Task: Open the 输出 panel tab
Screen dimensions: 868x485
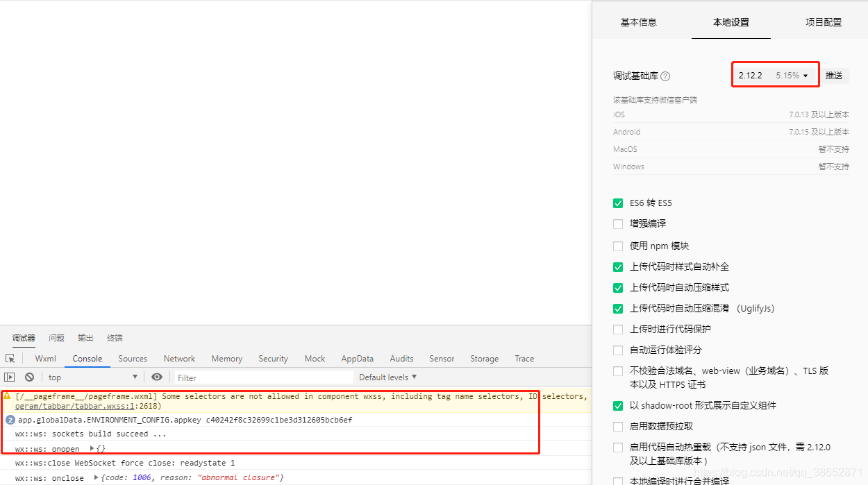Action: pyautogui.click(x=85, y=338)
